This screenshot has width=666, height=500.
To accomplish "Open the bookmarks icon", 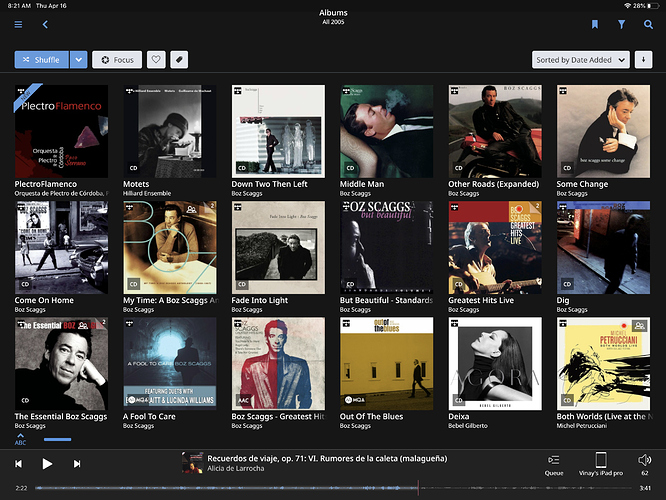I will coord(595,25).
